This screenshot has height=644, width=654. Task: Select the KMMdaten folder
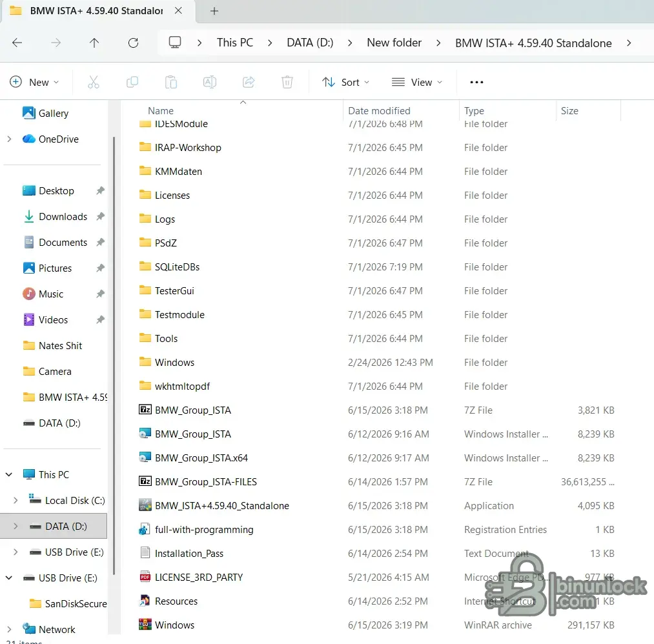(x=178, y=171)
